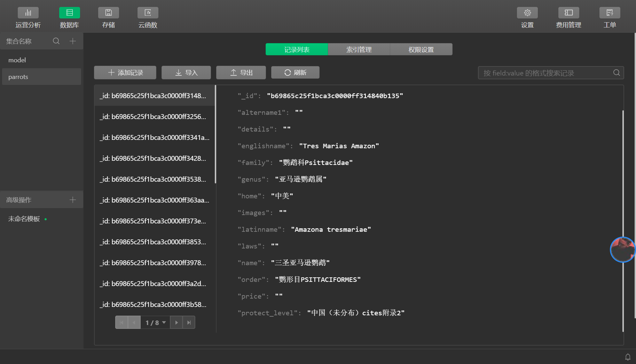Screen dimensions: 636x364
Task: Go to next page of records
Action: pyautogui.click(x=176, y=323)
